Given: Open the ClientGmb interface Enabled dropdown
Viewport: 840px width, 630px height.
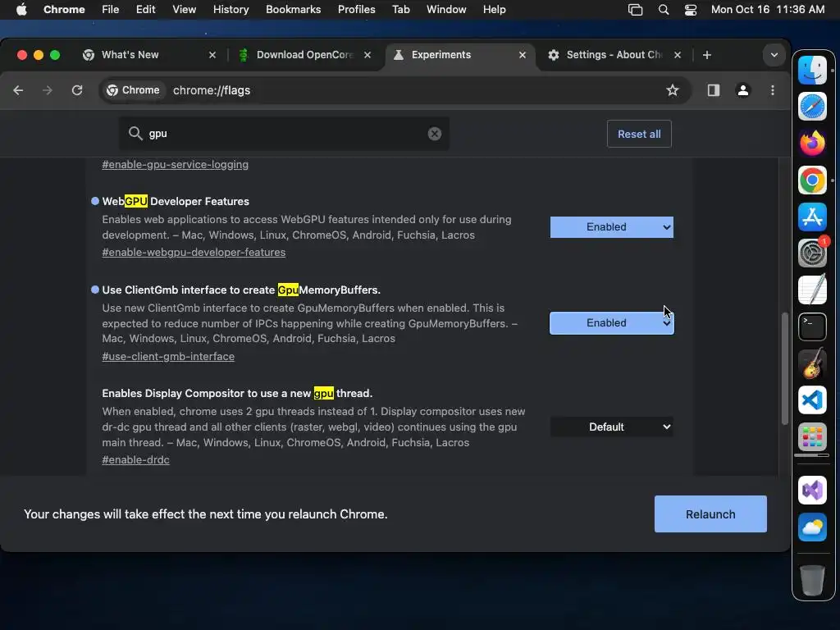Looking at the screenshot, I should [x=611, y=323].
